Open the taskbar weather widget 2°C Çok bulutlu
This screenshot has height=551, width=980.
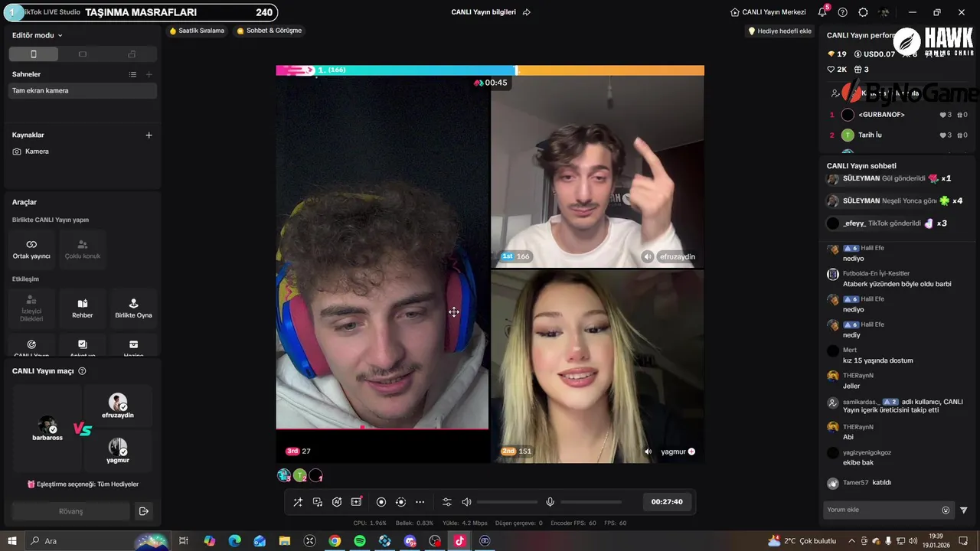coord(802,541)
